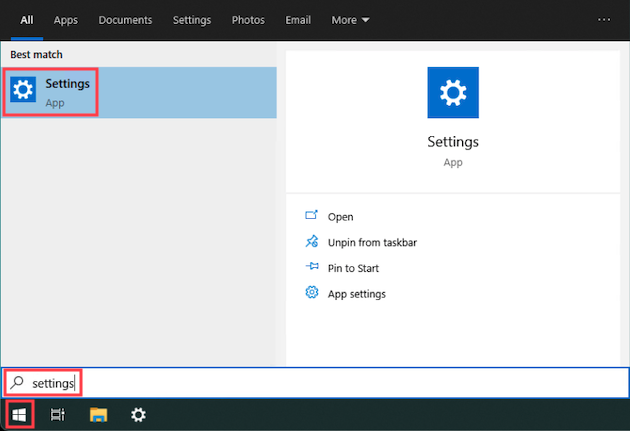Switch to the Apps filter tab

[x=65, y=20]
